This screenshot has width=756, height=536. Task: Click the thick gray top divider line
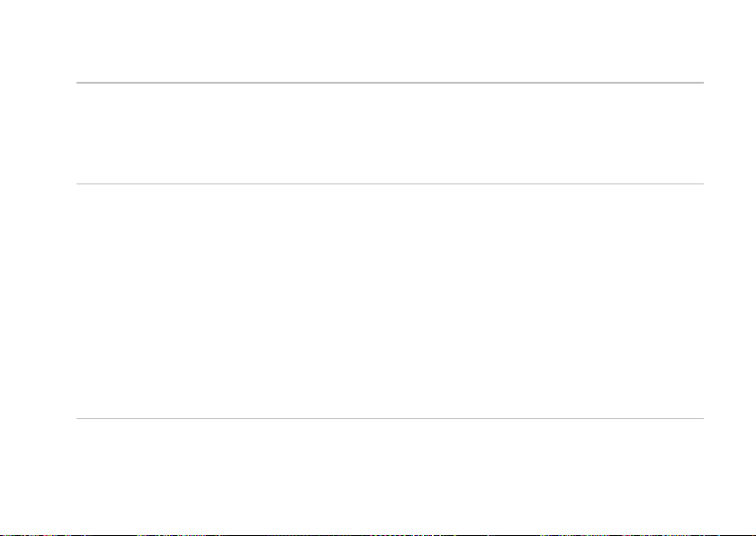(390, 83)
